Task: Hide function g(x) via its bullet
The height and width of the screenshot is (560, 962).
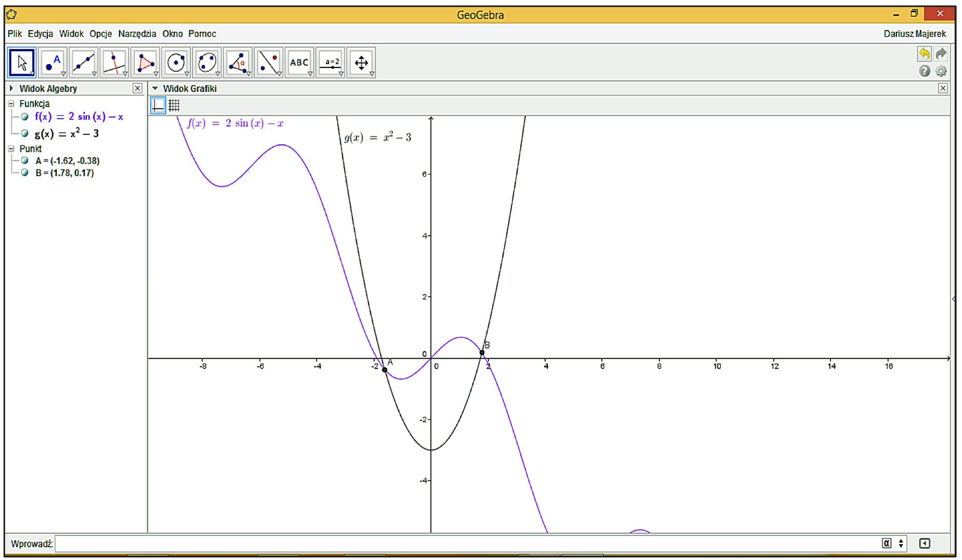Action: coord(25,133)
